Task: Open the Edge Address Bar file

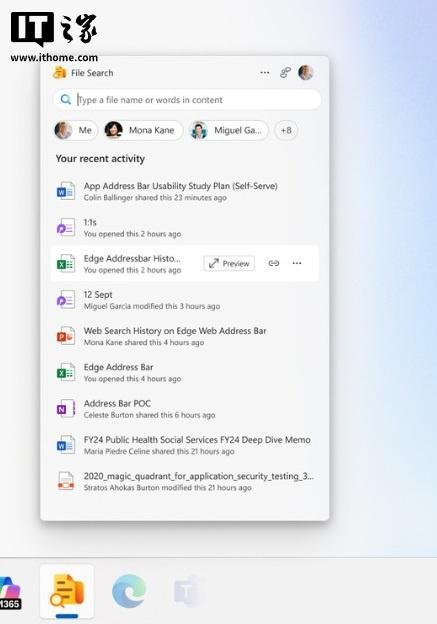Action: [x=118, y=367]
